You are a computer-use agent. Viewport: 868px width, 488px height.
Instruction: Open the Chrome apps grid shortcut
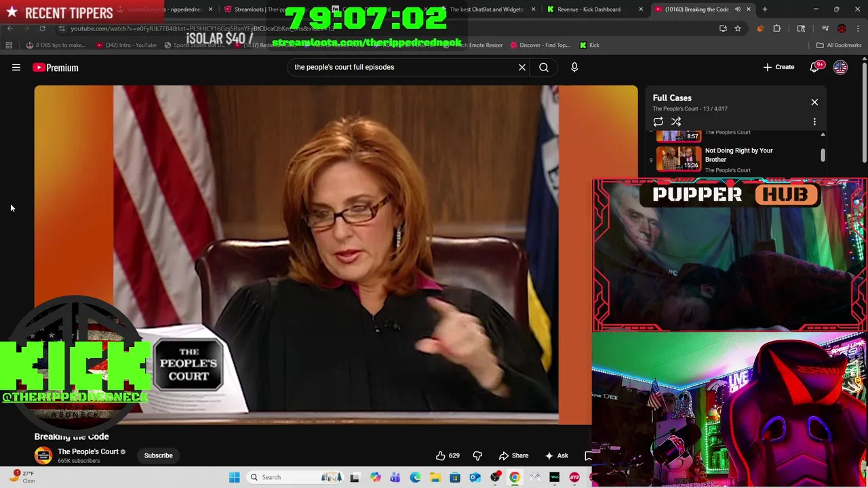[9, 45]
